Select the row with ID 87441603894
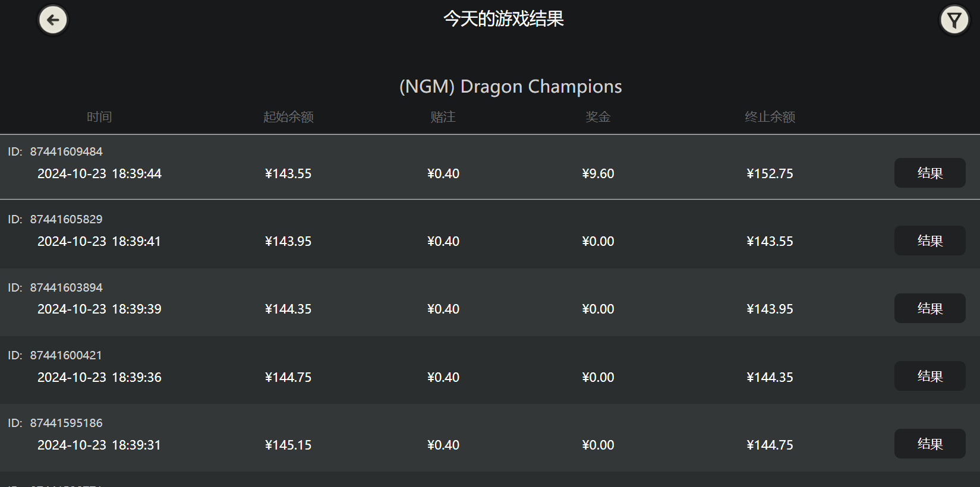The image size is (980, 487). (67, 287)
